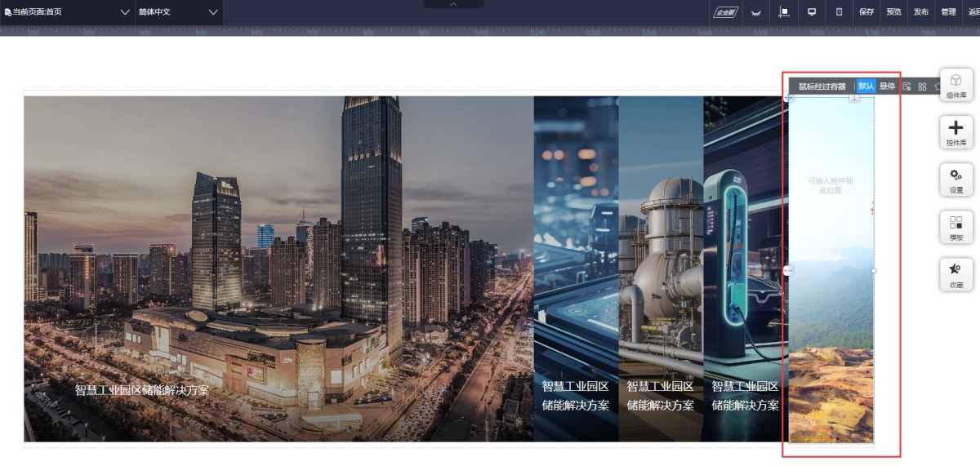Image resolution: width=980 pixels, height=466 pixels.
Task: Toggle the eyelash hide-preview icon
Action: [x=755, y=12]
